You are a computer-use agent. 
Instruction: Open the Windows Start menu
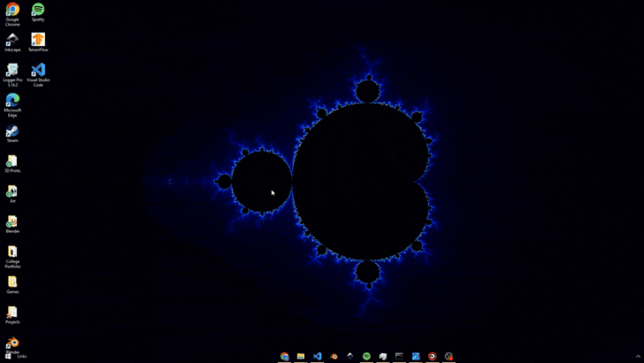(8, 357)
